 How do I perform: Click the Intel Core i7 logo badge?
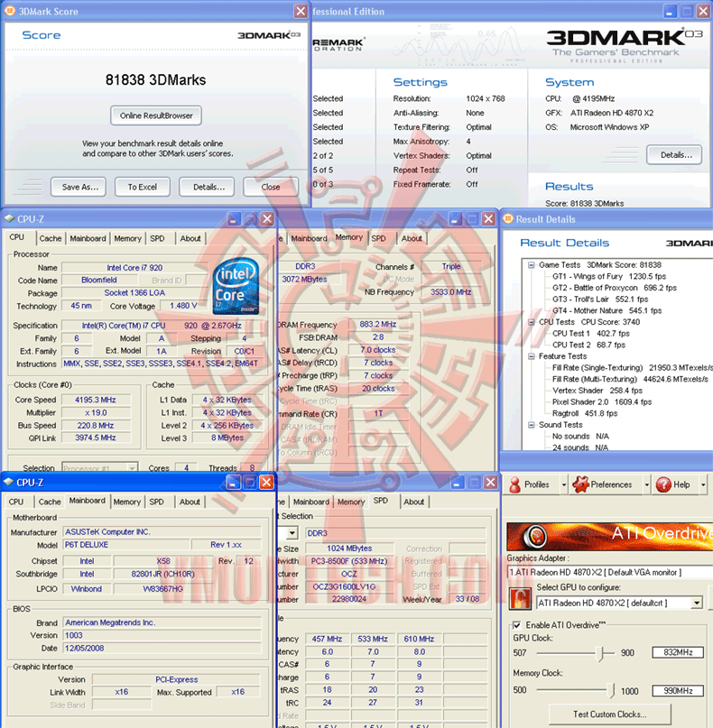click(236, 287)
